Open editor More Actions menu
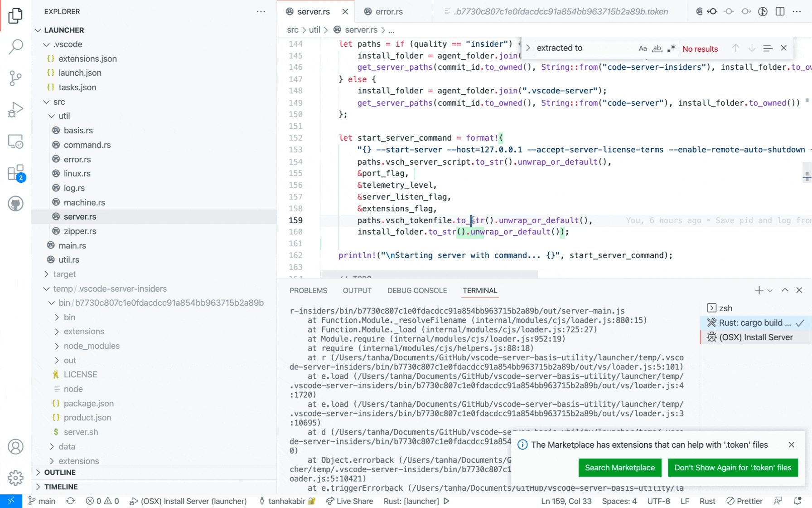Image resolution: width=812 pixels, height=508 pixels. tap(797, 12)
